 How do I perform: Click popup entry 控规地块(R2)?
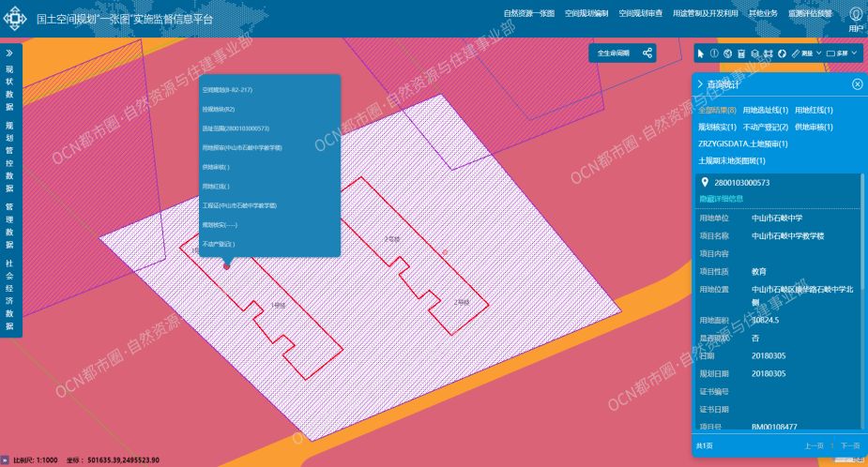pyautogui.click(x=219, y=109)
